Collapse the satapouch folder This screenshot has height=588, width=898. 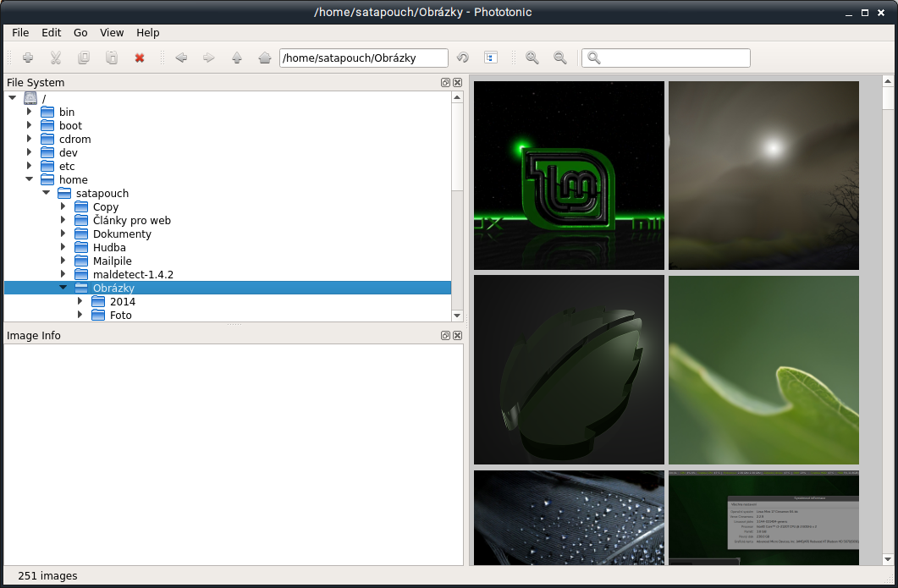[x=47, y=193]
